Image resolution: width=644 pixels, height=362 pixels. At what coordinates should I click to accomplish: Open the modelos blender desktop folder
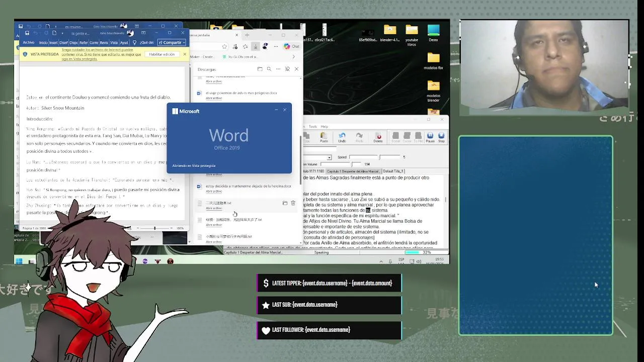coord(433,90)
